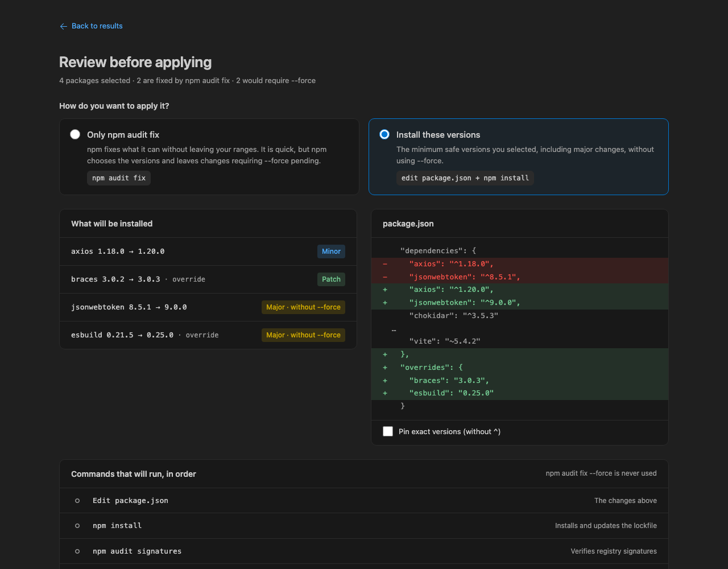Click the axios 1.18.0 → 1.20.0 row
Image resolution: width=728 pixels, height=569 pixels.
208,251
